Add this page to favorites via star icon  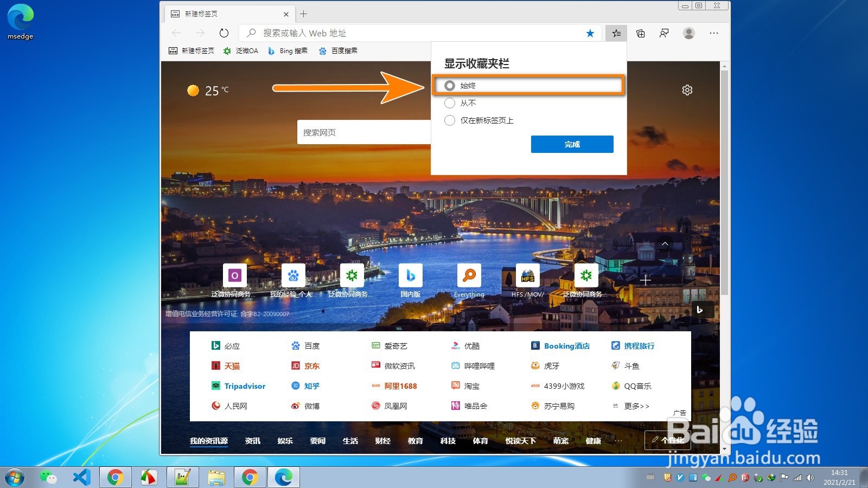tap(590, 33)
